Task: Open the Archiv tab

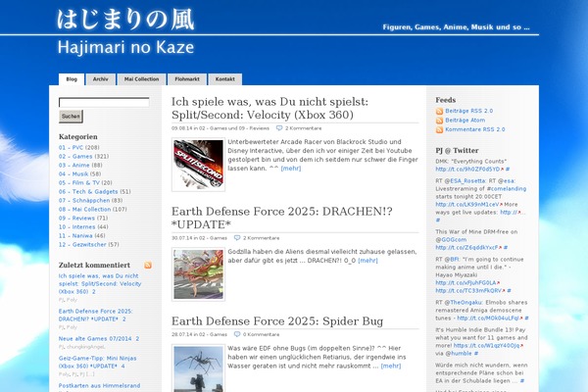Action: (x=101, y=79)
